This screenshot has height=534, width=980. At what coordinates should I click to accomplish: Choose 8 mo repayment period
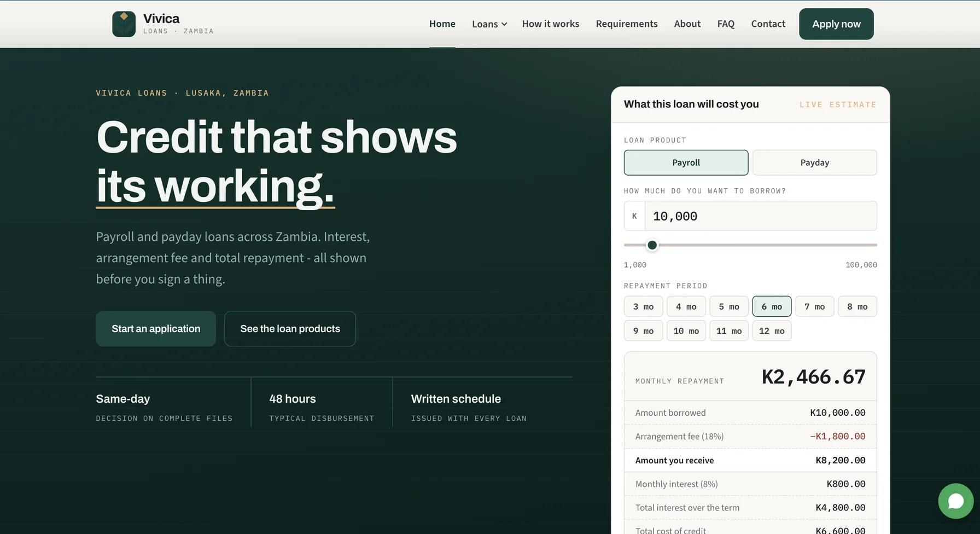857,306
